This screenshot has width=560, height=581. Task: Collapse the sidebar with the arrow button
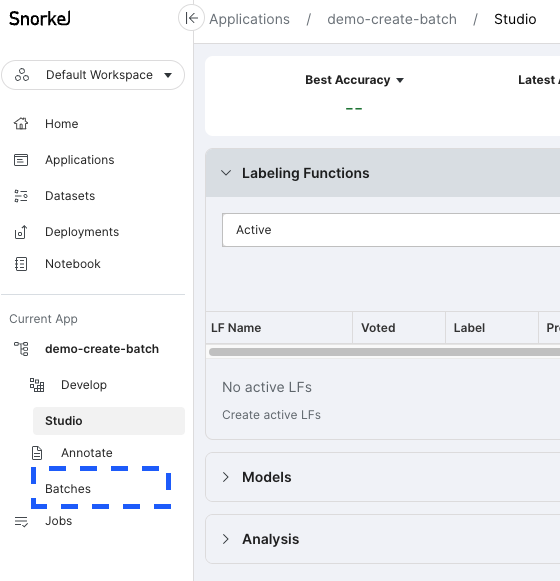[191, 18]
